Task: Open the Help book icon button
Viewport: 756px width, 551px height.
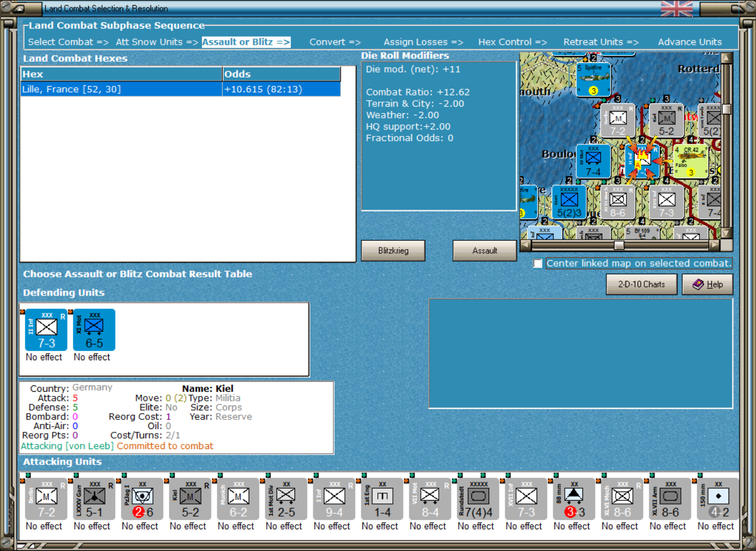Action: [x=707, y=284]
